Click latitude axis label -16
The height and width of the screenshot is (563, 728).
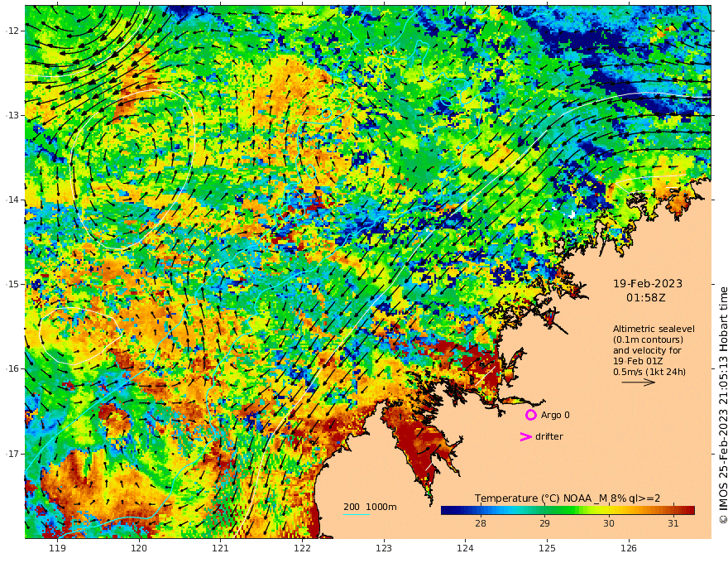(x=12, y=368)
